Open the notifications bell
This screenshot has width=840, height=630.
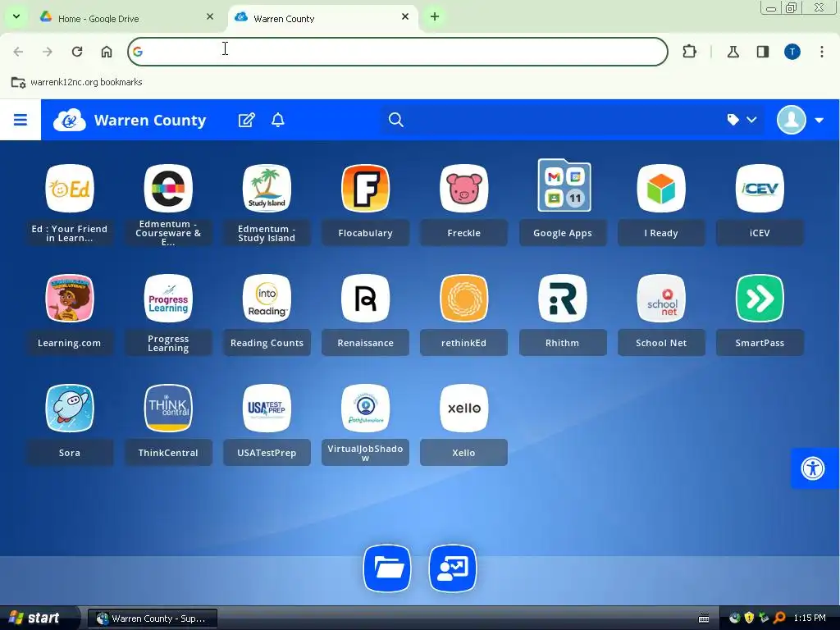(278, 120)
